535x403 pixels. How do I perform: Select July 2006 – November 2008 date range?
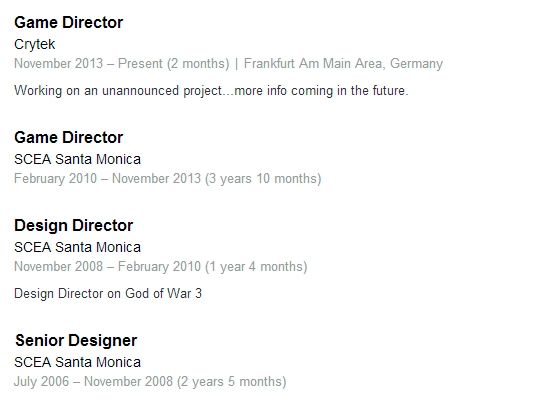pyautogui.click(x=93, y=382)
